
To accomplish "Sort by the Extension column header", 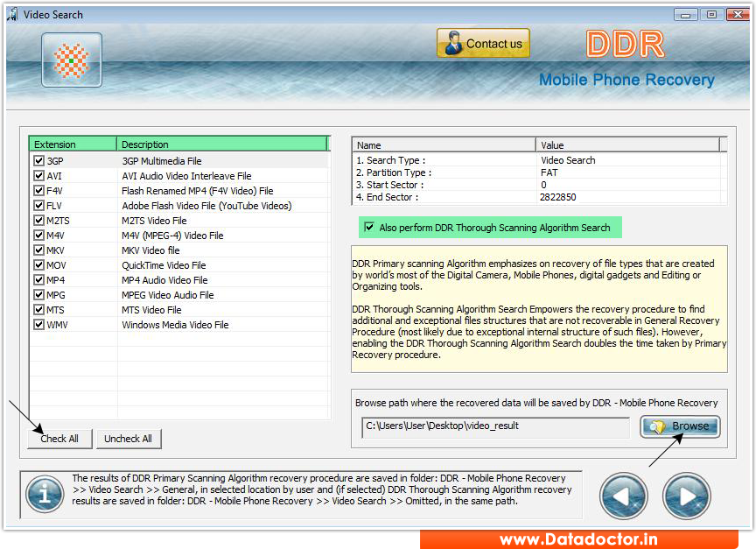I will point(73,144).
